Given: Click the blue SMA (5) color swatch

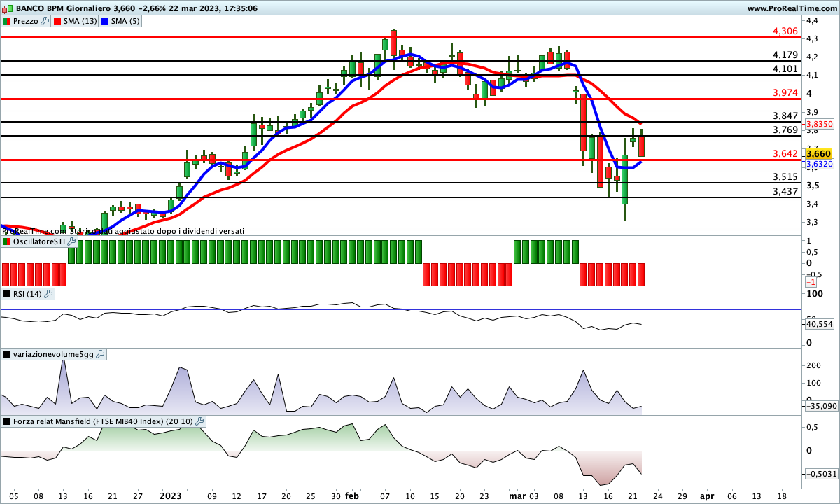Looking at the screenshot, I should pos(105,21).
